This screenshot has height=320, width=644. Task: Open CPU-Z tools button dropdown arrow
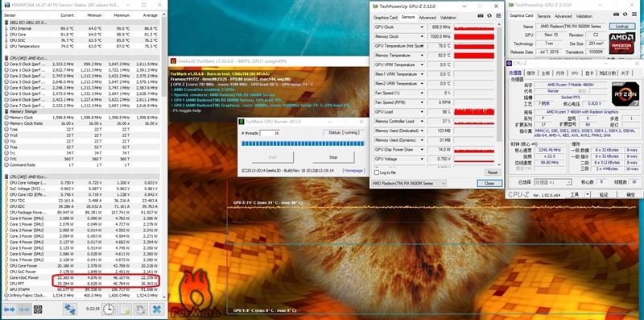tap(587, 194)
